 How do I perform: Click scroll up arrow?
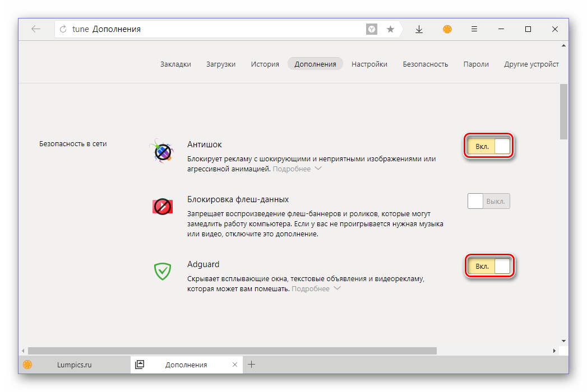[x=563, y=45]
